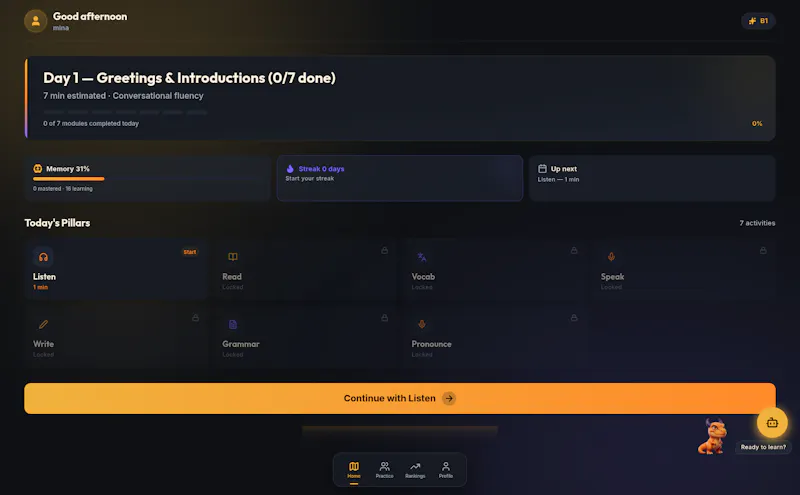Image resolution: width=800 pixels, height=495 pixels.
Task: Open the B1 level badge
Action: tap(758, 21)
